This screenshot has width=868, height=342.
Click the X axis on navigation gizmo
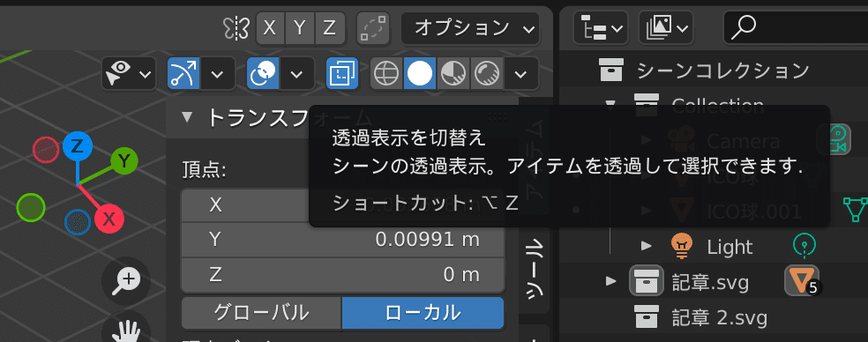[109, 219]
